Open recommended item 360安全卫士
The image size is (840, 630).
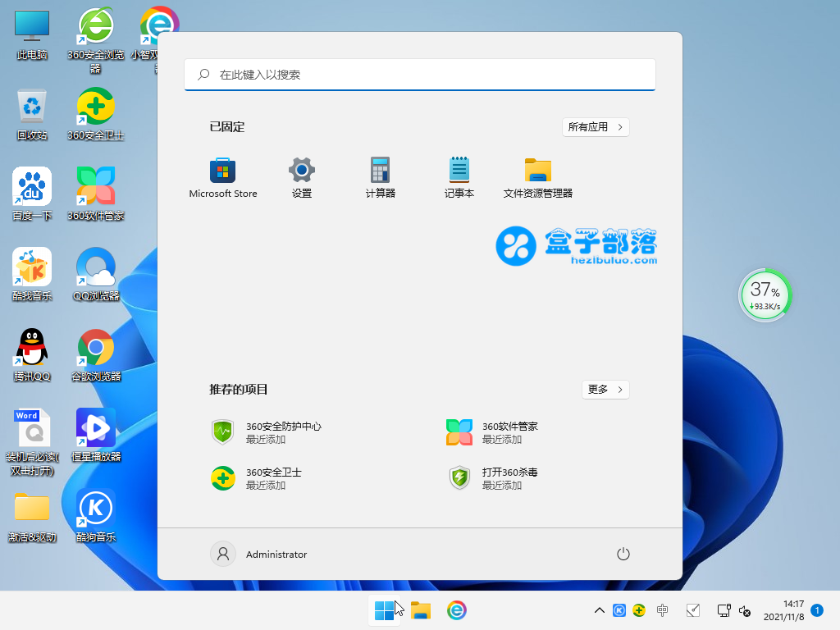point(256,478)
